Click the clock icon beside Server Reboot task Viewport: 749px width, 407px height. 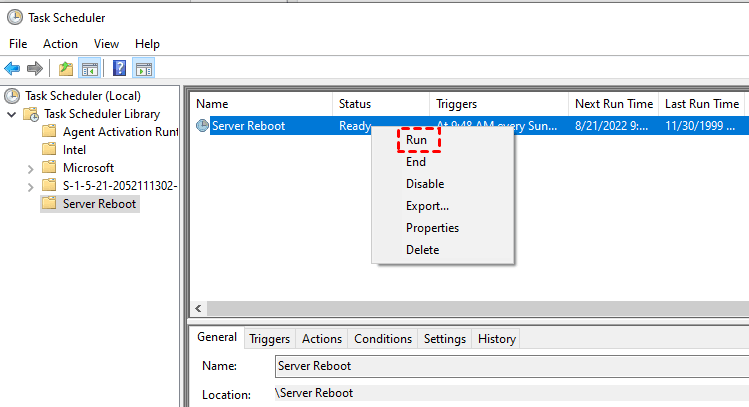pyautogui.click(x=203, y=126)
